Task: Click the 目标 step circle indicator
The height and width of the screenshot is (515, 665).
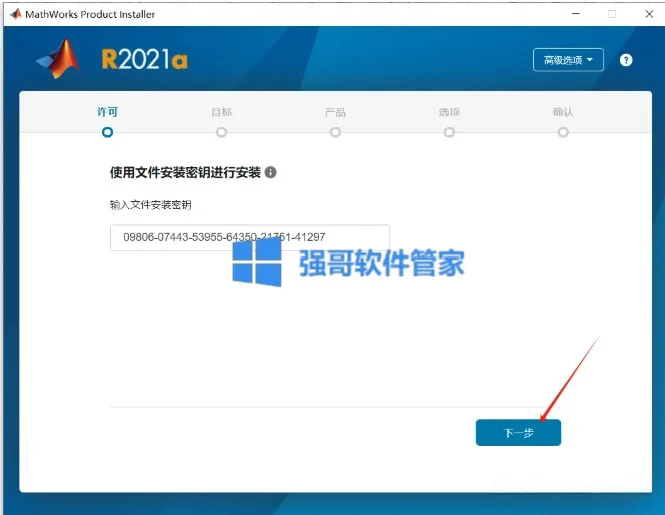Action: [221, 132]
